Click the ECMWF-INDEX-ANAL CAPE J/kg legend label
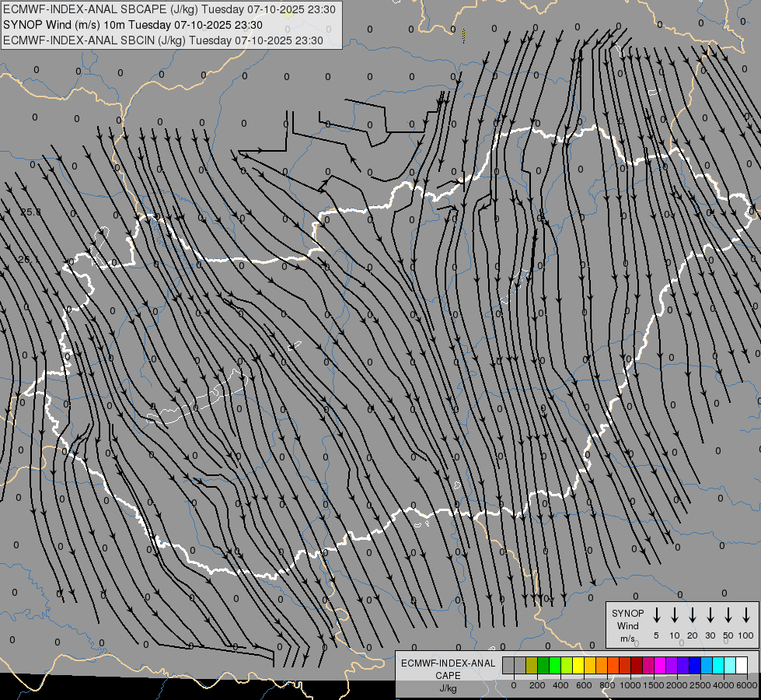This screenshot has width=761, height=700. point(448,675)
